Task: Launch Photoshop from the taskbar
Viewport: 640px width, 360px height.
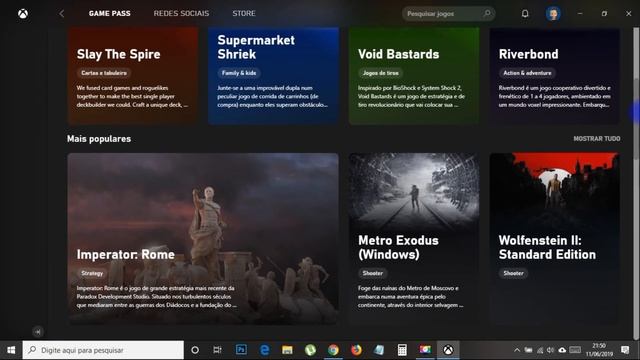Action: point(241,350)
